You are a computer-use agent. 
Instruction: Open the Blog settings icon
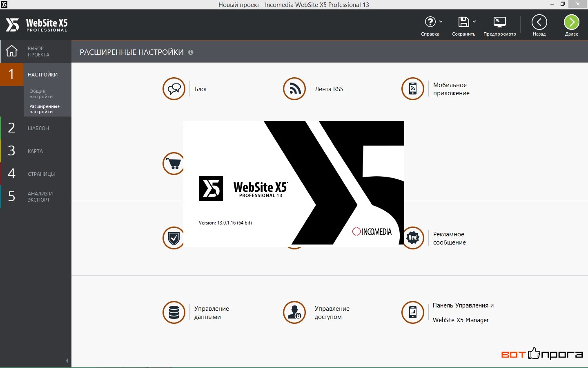174,89
